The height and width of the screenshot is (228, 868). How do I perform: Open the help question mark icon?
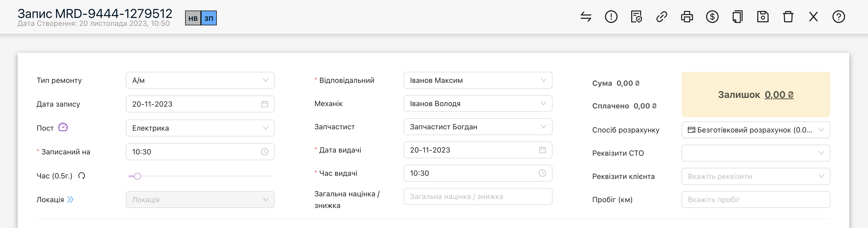(838, 17)
